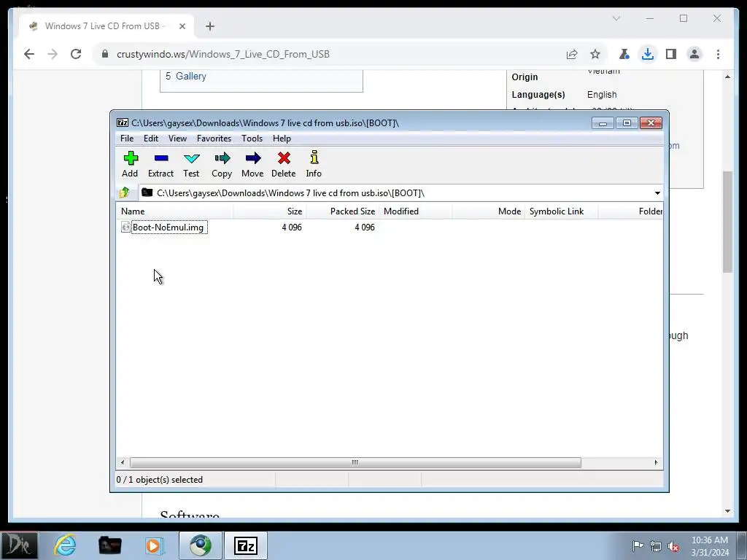Sort by Symbolic Link column

pyautogui.click(x=562, y=211)
